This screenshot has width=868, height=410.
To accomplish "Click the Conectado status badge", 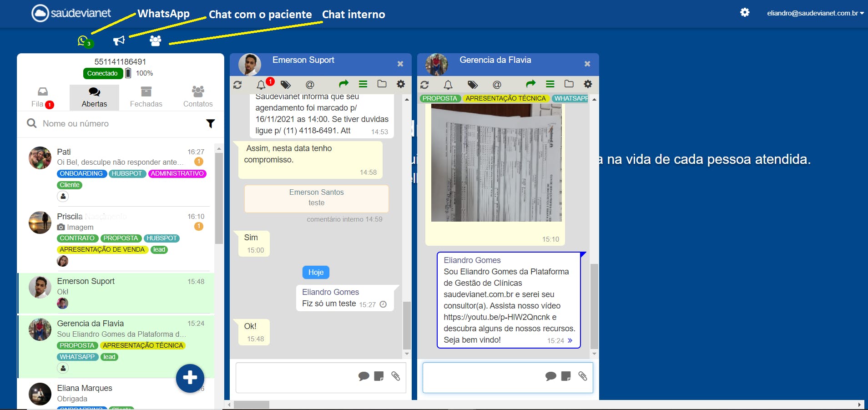I will point(103,73).
